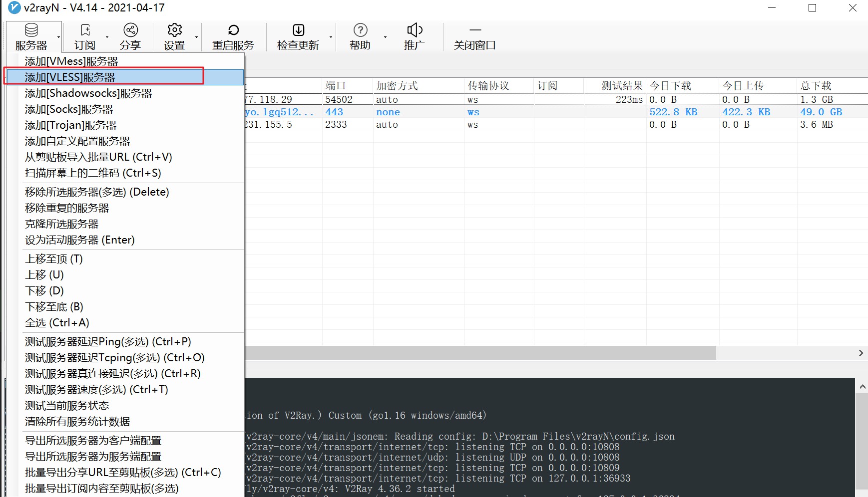Choose 导出所选服务器为服务端配置
868x497 pixels.
[x=124, y=457]
